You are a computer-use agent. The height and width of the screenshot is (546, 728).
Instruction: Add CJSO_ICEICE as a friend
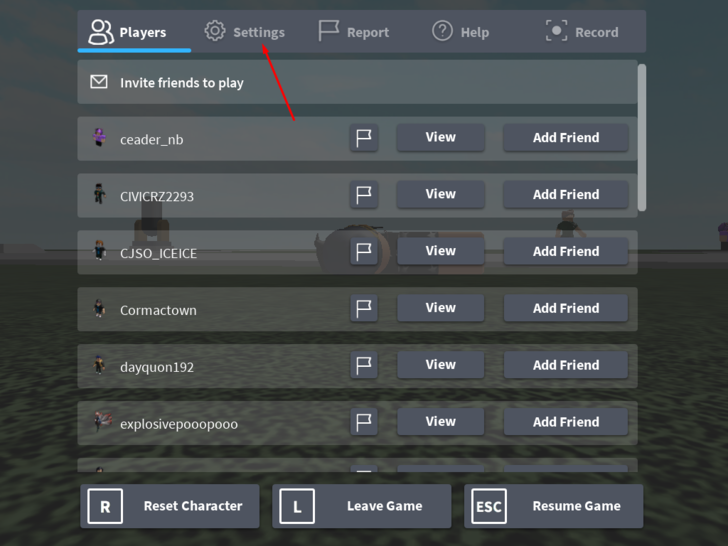point(566,251)
